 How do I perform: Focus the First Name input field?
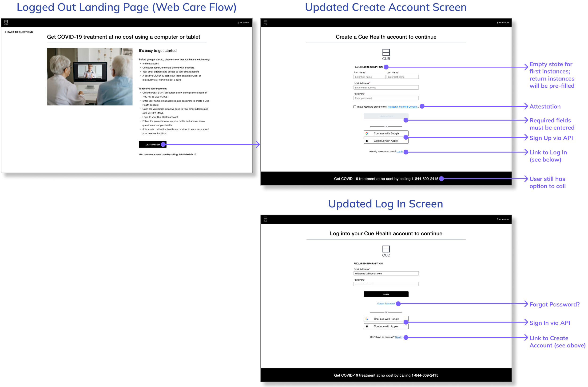pos(369,77)
